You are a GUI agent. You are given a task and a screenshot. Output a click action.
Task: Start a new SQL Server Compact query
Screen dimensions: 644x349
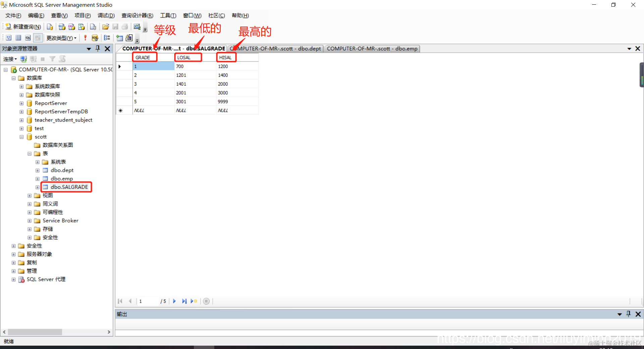(x=93, y=27)
